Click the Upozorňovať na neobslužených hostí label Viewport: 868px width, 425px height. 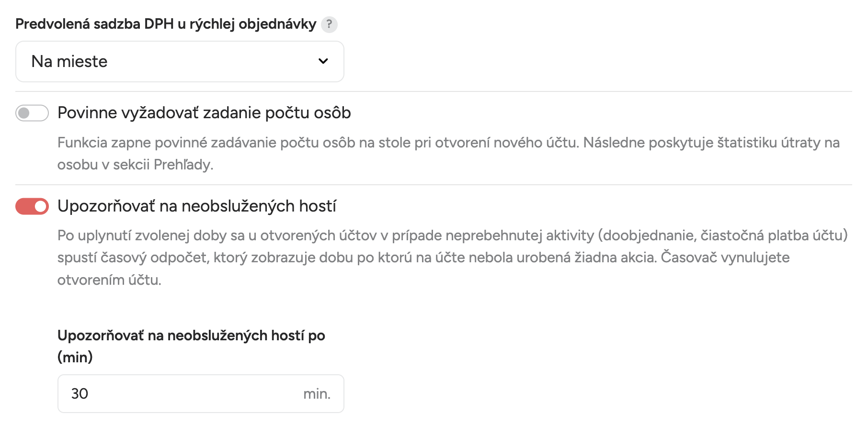coord(197,206)
